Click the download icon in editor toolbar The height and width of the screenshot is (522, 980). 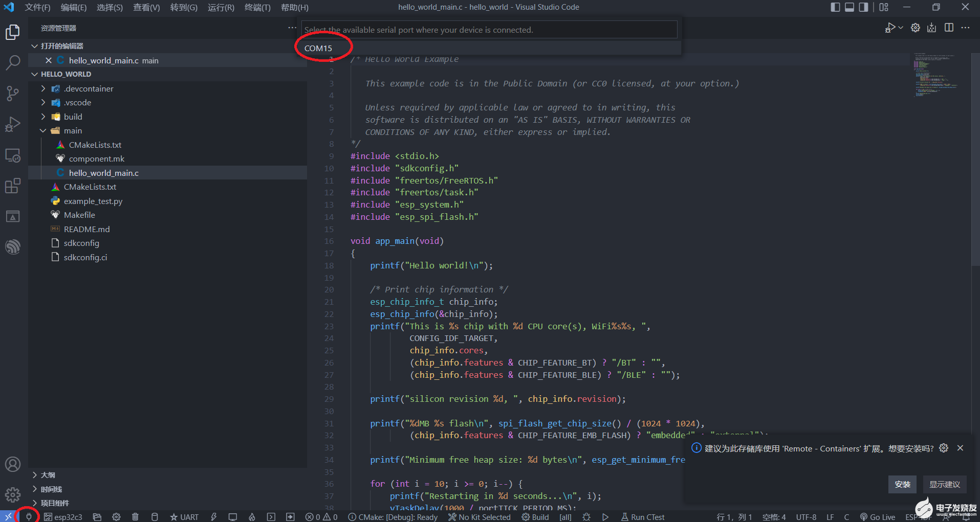[x=932, y=28]
